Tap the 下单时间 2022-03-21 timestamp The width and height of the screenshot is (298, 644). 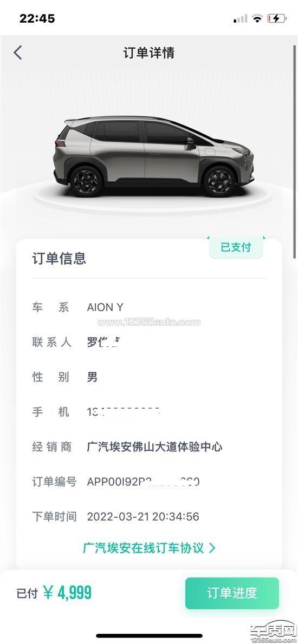tap(143, 517)
